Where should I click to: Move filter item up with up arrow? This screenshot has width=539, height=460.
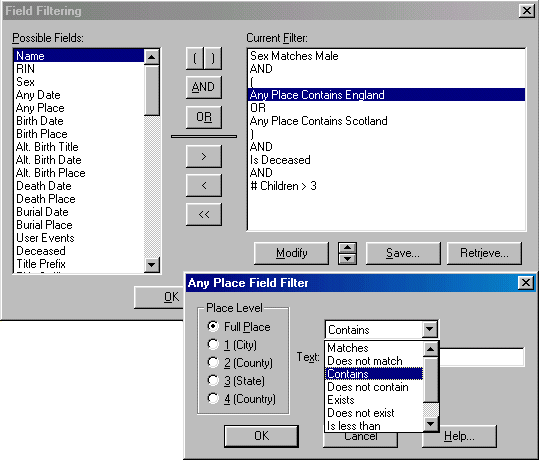348,248
